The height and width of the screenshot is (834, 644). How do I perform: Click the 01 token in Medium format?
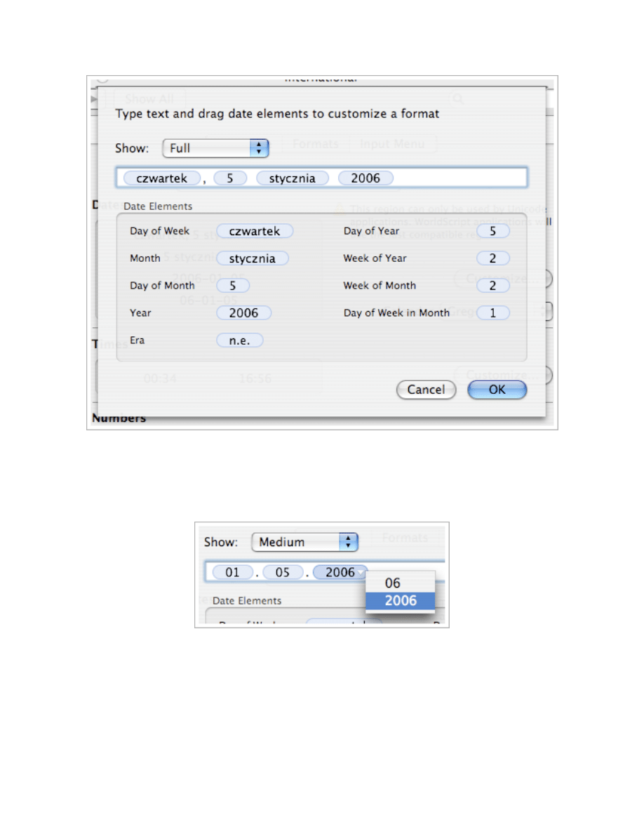[233, 572]
